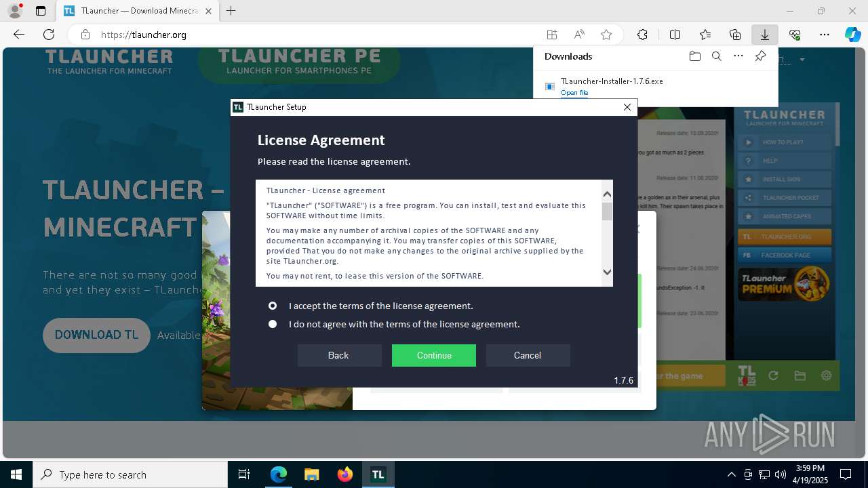868x488 pixels.
Task: View site information lock icon
Action: [x=85, y=35]
